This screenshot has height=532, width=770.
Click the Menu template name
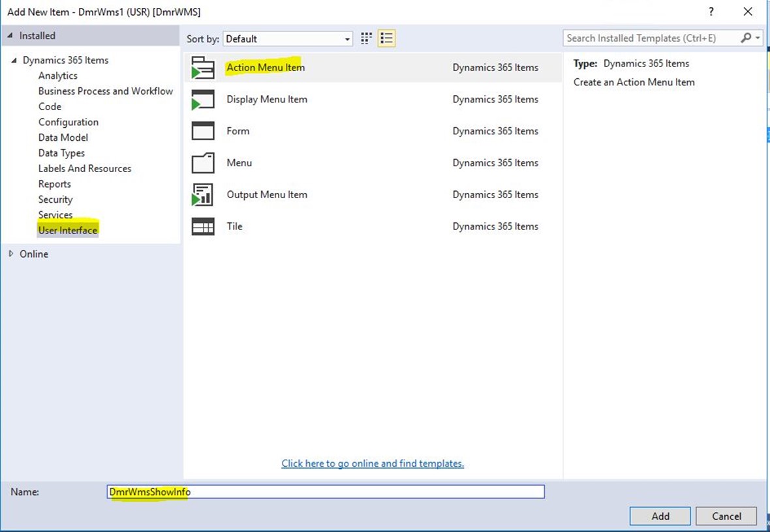(x=239, y=163)
